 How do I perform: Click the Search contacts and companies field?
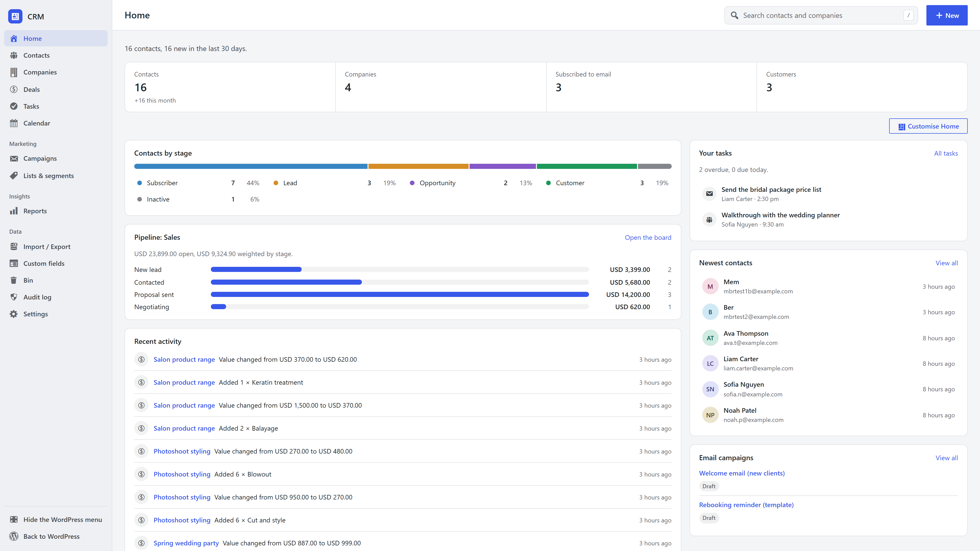pos(821,15)
